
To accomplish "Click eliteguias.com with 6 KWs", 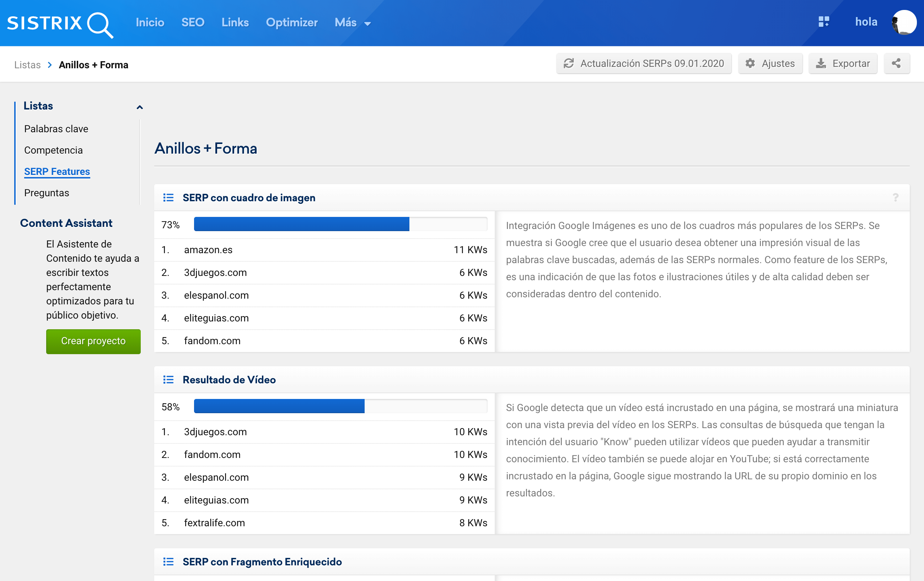I will (324, 318).
